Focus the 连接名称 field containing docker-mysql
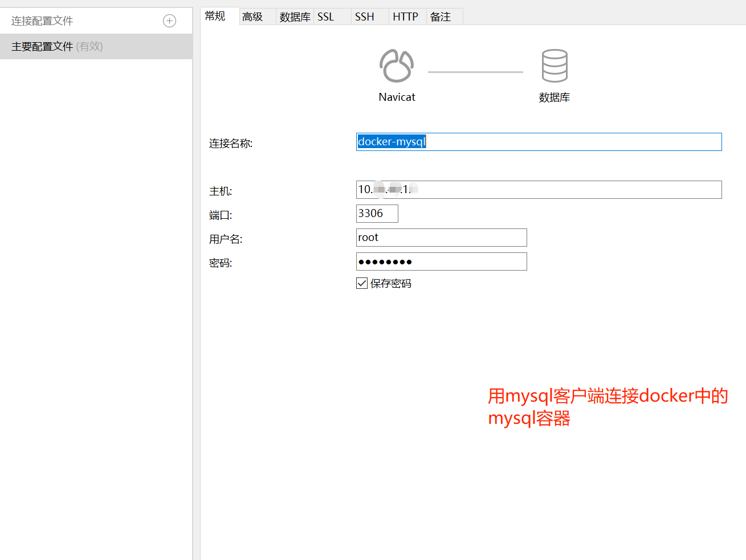746x560 pixels. 539,142
